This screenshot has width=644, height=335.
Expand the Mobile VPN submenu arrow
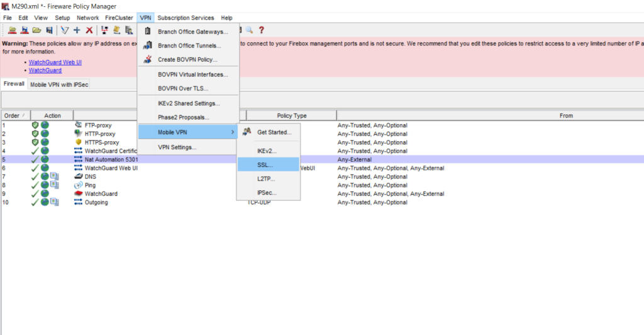[233, 132]
